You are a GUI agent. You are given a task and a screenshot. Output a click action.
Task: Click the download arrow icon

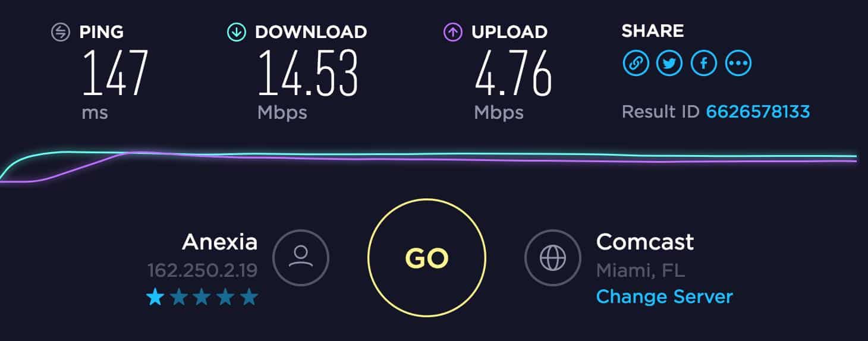click(x=236, y=32)
